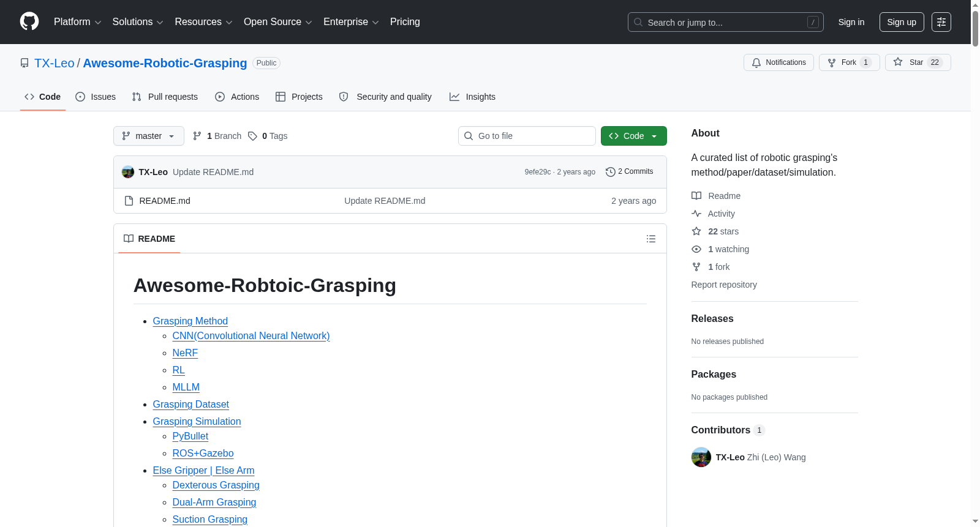Open commit 9efe29c
This screenshot has width=980, height=527.
tap(538, 172)
